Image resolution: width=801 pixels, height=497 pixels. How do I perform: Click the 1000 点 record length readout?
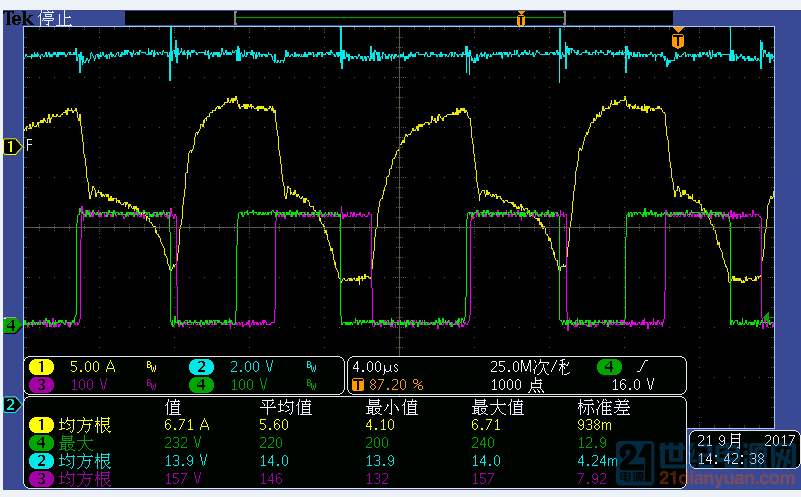click(517, 385)
